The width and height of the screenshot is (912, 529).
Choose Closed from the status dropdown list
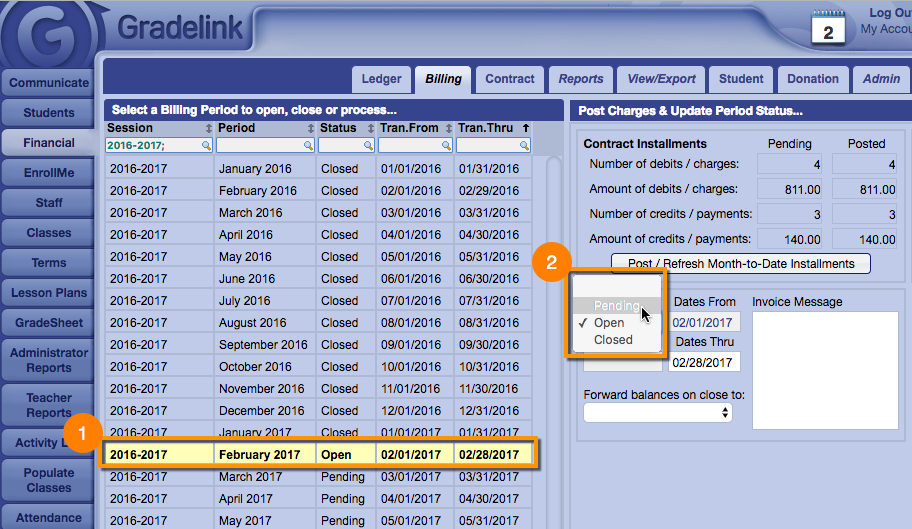(613, 340)
